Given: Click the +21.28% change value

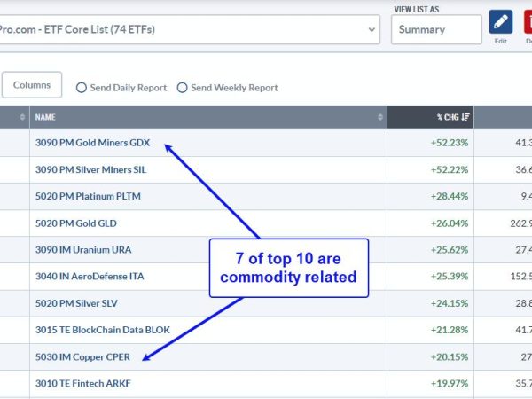Looking at the screenshot, I should [x=450, y=330].
